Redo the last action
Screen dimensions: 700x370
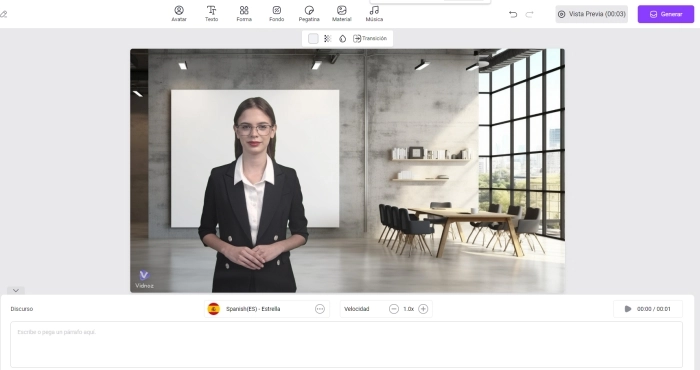[529, 14]
